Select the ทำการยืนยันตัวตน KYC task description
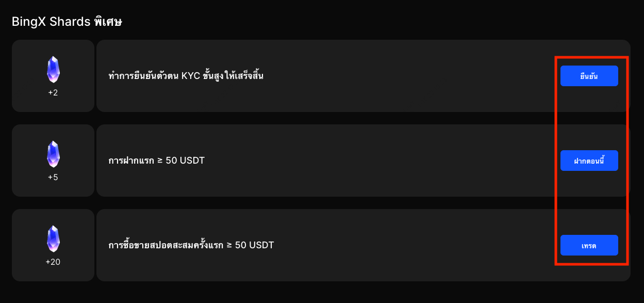This screenshot has width=644, height=303. click(186, 76)
